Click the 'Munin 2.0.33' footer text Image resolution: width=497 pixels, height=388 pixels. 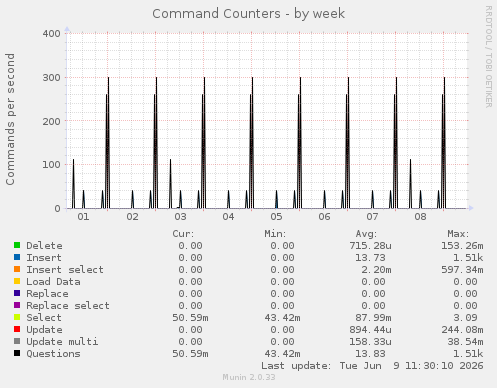249,377
